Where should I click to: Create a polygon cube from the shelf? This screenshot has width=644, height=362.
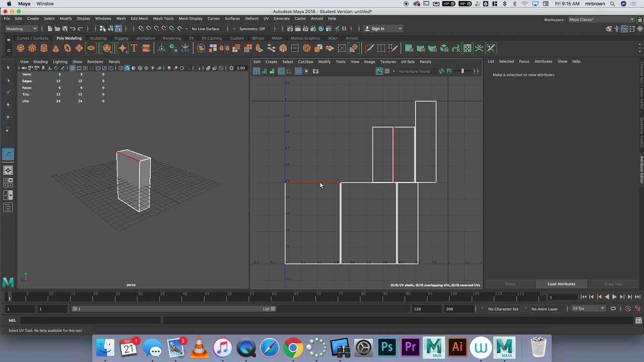click(32, 48)
